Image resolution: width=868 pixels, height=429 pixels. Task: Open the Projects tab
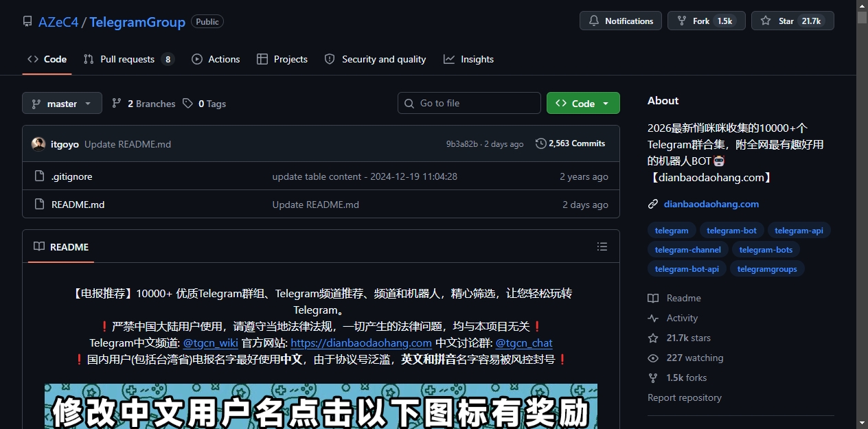tap(282, 59)
